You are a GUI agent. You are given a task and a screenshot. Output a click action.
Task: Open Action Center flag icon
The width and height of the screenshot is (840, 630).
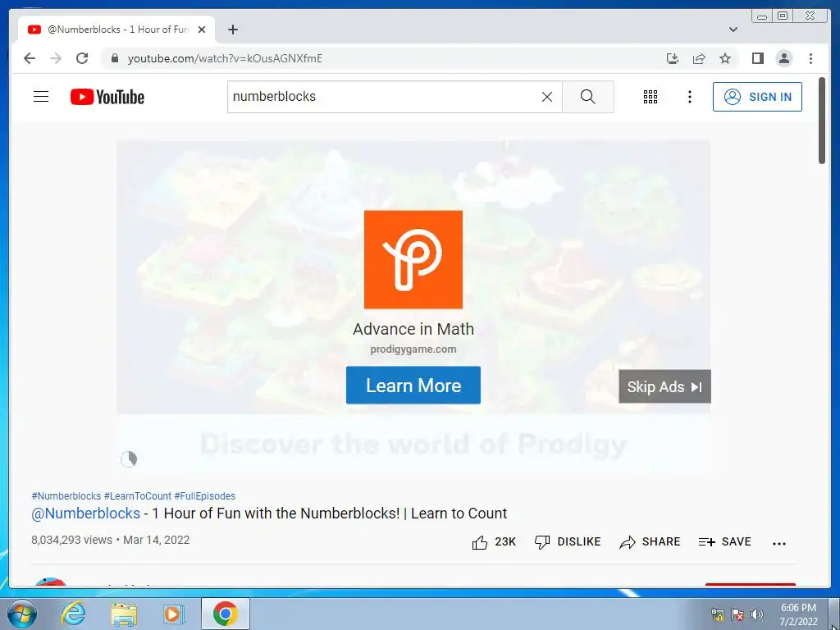click(737, 614)
